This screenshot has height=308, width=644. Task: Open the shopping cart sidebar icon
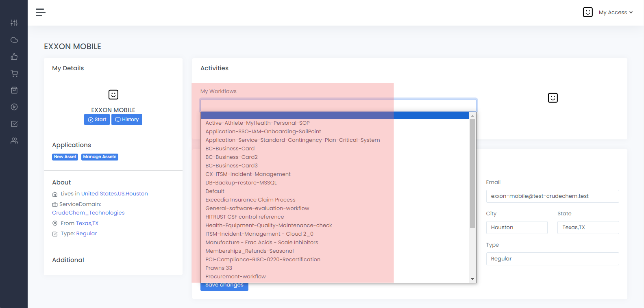pyautogui.click(x=14, y=74)
